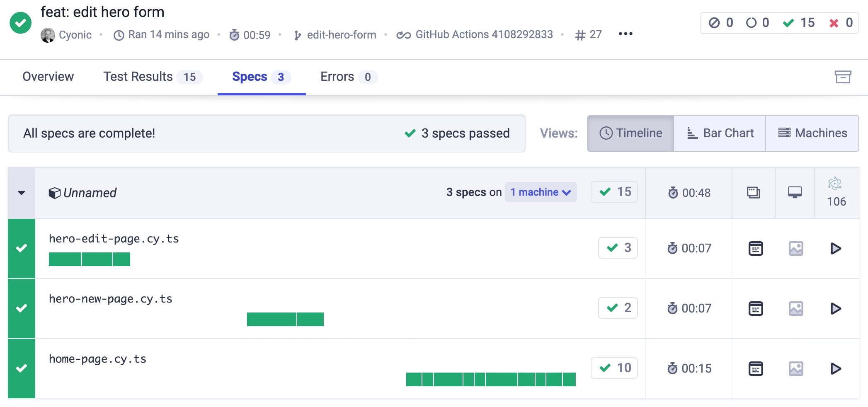Open the three-dots more options menu

pos(625,34)
